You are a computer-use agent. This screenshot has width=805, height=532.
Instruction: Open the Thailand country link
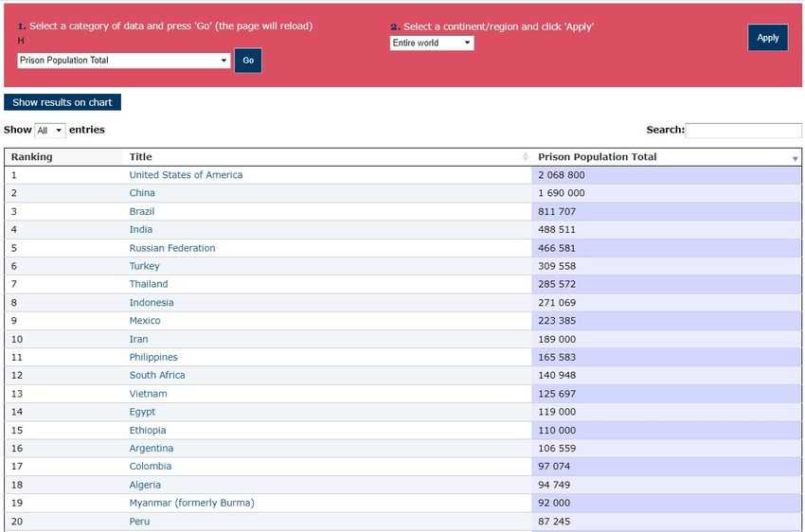(149, 284)
